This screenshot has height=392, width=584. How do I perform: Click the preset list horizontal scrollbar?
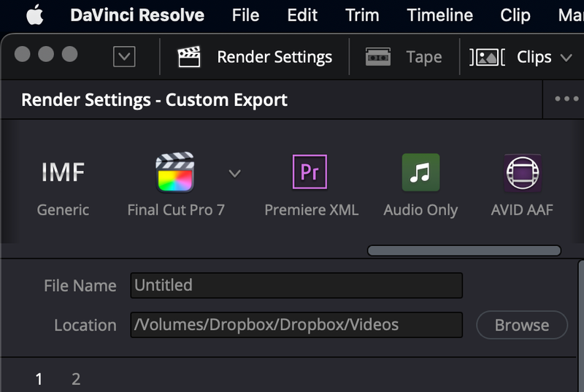[x=464, y=250]
